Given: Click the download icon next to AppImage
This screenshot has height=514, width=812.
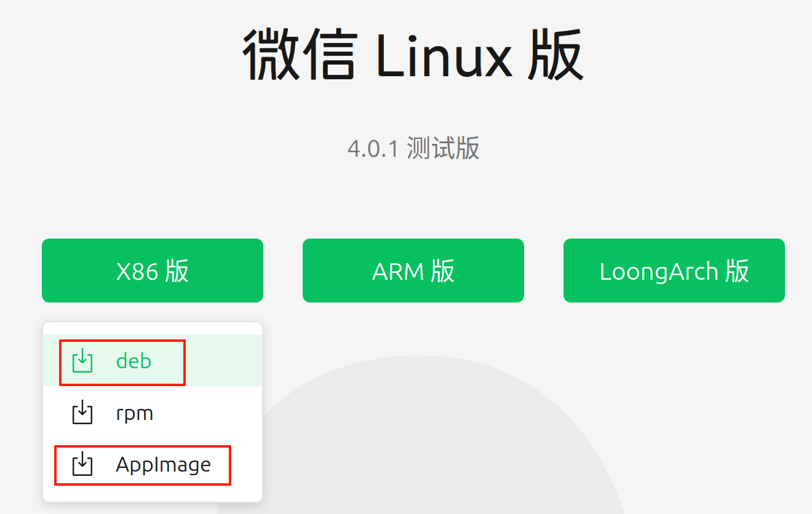Looking at the screenshot, I should (82, 465).
